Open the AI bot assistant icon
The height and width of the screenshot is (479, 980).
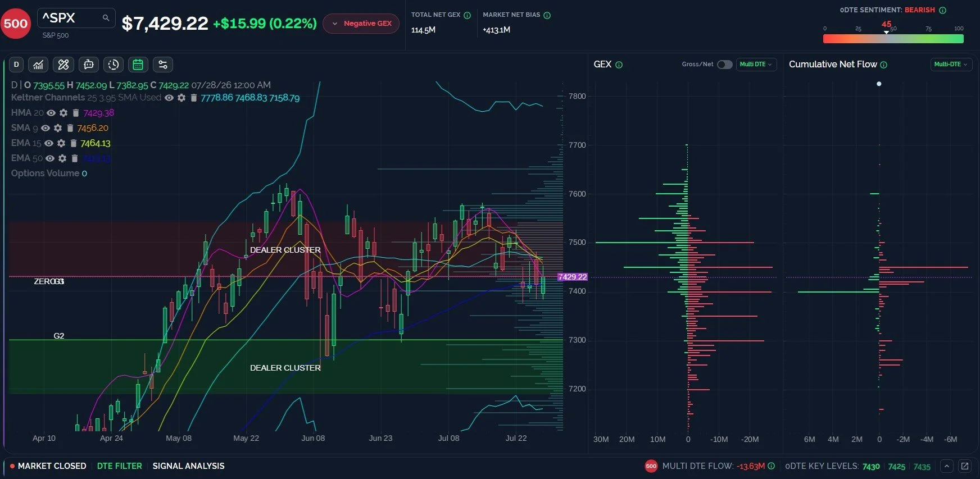[x=89, y=65]
